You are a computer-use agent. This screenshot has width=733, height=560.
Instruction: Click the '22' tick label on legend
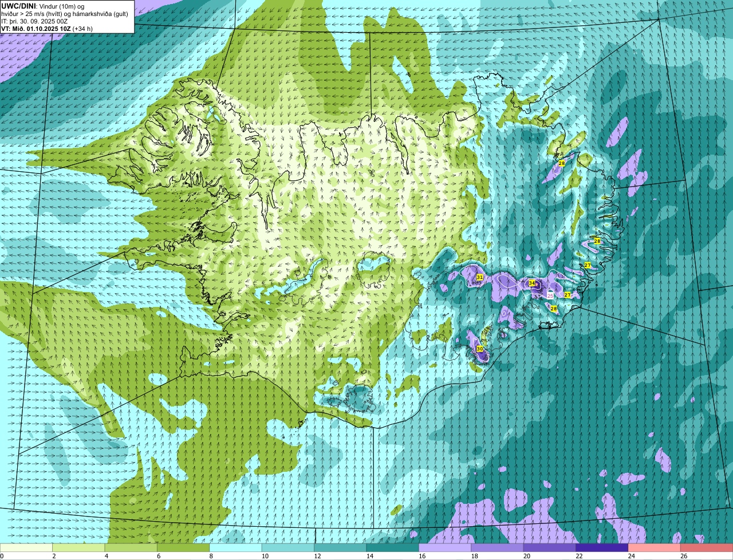point(579,556)
